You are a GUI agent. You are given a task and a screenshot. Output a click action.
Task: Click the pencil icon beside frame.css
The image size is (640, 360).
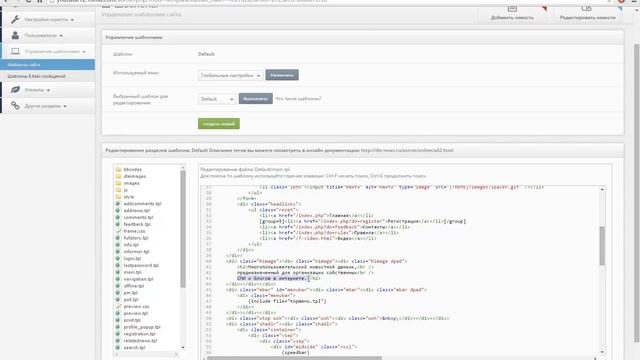point(118,231)
